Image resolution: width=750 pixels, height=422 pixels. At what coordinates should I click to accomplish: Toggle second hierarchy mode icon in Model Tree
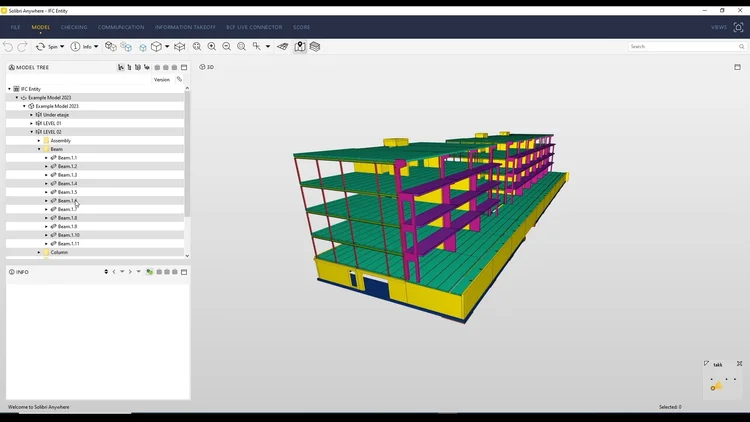pos(129,67)
